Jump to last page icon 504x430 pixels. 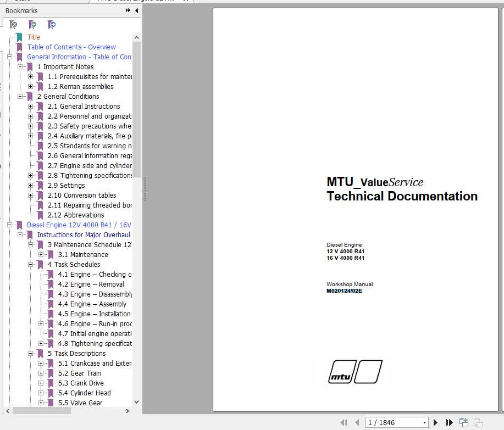[449, 422]
